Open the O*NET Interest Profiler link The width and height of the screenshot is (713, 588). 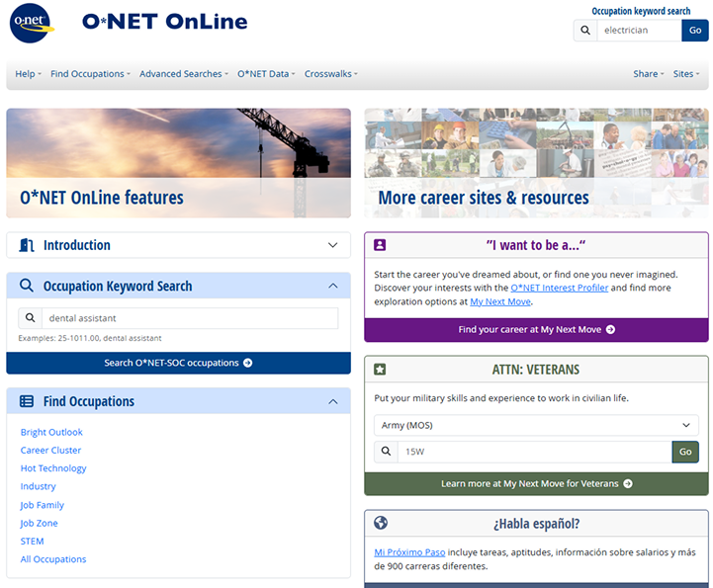tap(560, 288)
